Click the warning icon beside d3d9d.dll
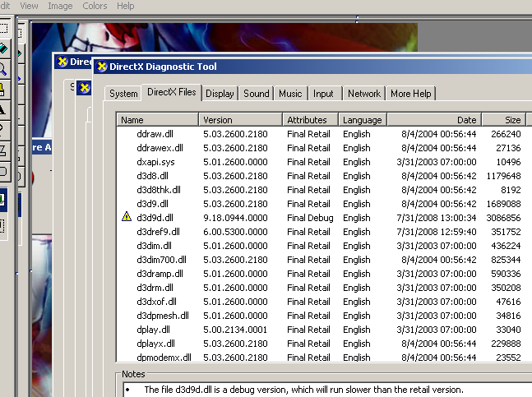Viewport: 532px width, 397px height. pyautogui.click(x=126, y=218)
